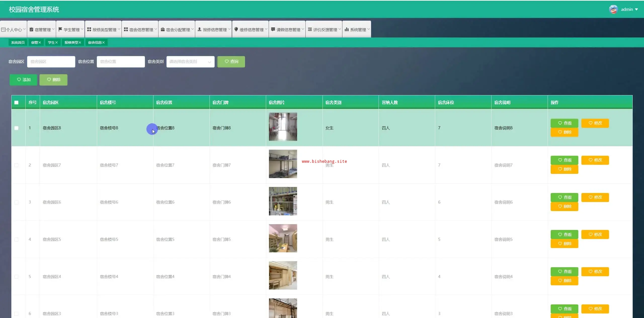The image size is (644, 318).
Task: Close the 报修类型 tab with its X
Action: [x=80, y=43]
